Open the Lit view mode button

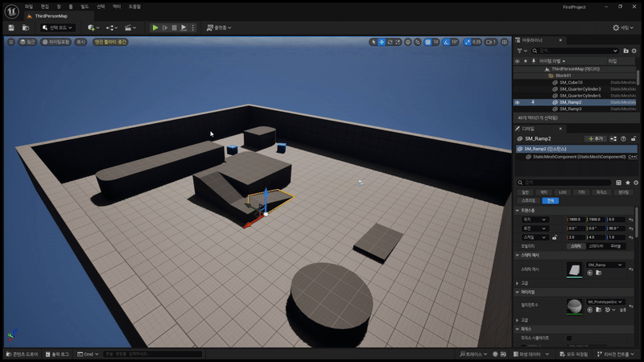pyautogui.click(x=56, y=42)
